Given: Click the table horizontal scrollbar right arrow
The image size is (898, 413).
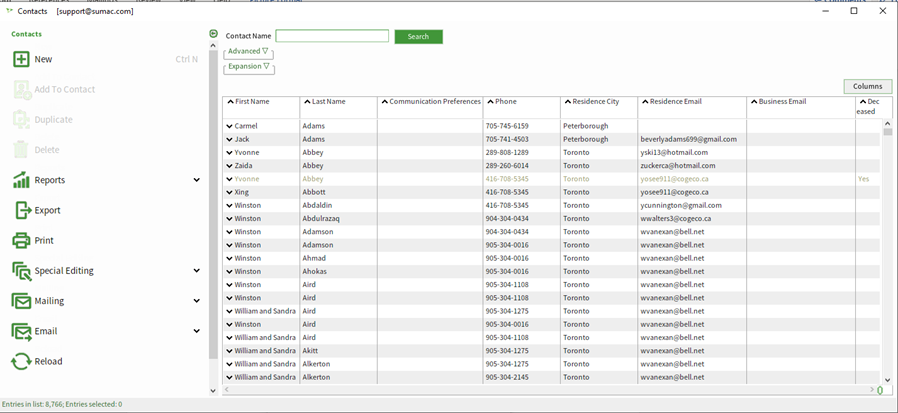Looking at the screenshot, I should coord(872,390).
